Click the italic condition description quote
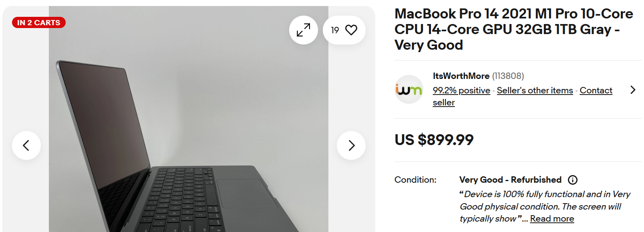 click(545, 206)
